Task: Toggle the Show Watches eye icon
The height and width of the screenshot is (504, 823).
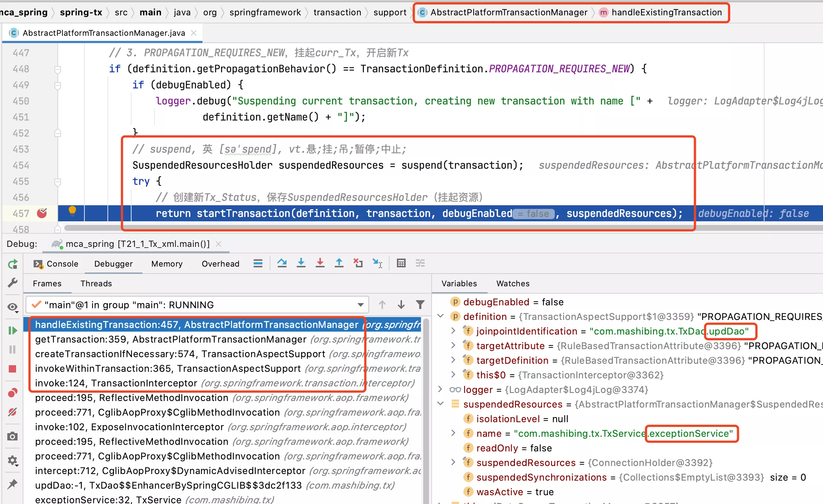Action: tap(13, 307)
